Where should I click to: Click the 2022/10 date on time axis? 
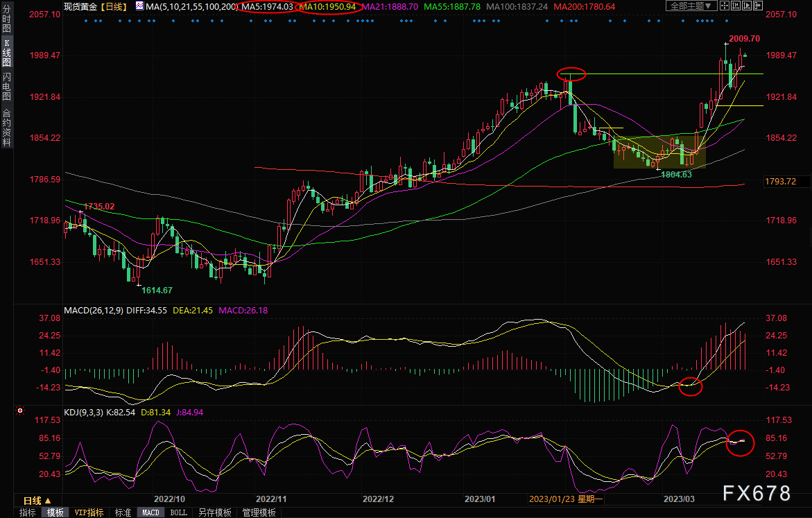point(169,499)
